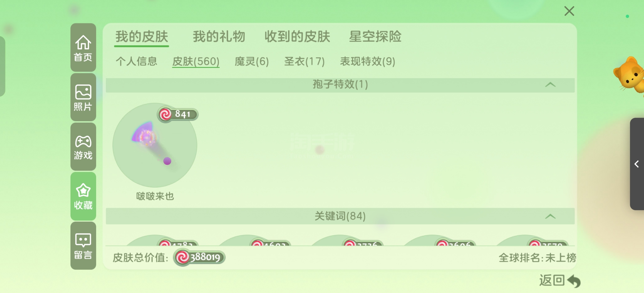Switch to 我的礼物 tab
The height and width of the screenshot is (293, 644).
[219, 36]
